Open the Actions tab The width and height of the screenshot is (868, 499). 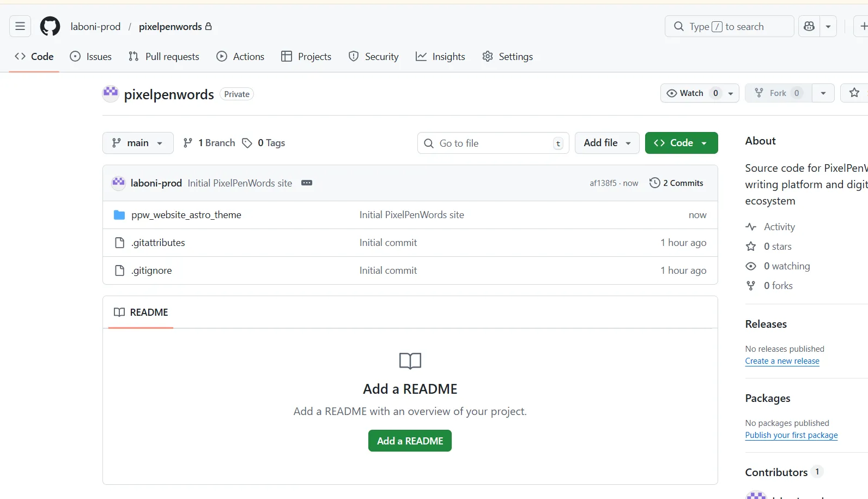pyautogui.click(x=240, y=57)
